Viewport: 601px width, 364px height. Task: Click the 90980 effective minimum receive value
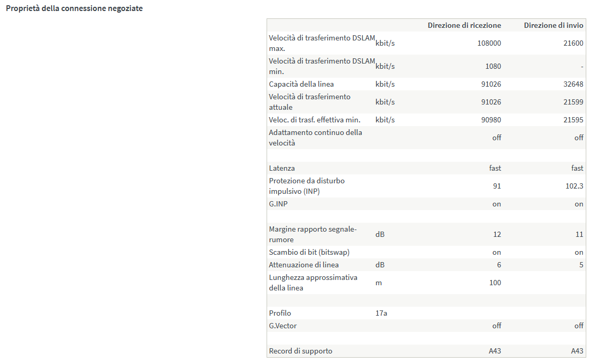(x=491, y=120)
